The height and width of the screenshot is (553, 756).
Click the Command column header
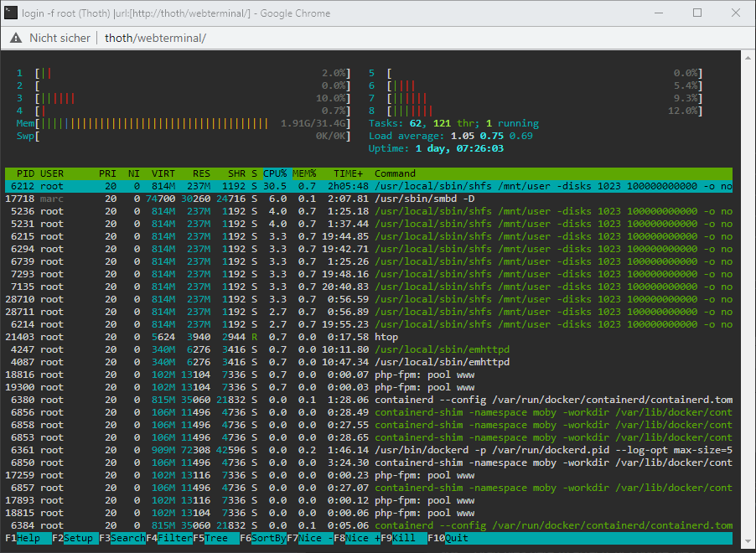point(395,173)
